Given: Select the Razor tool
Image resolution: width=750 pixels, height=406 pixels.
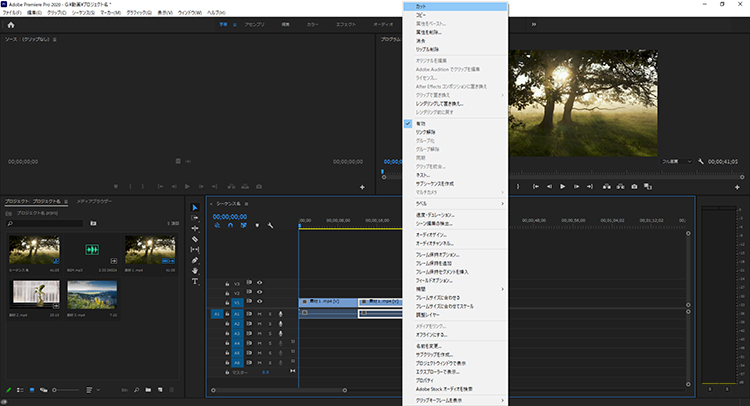Looking at the screenshot, I should tap(195, 239).
